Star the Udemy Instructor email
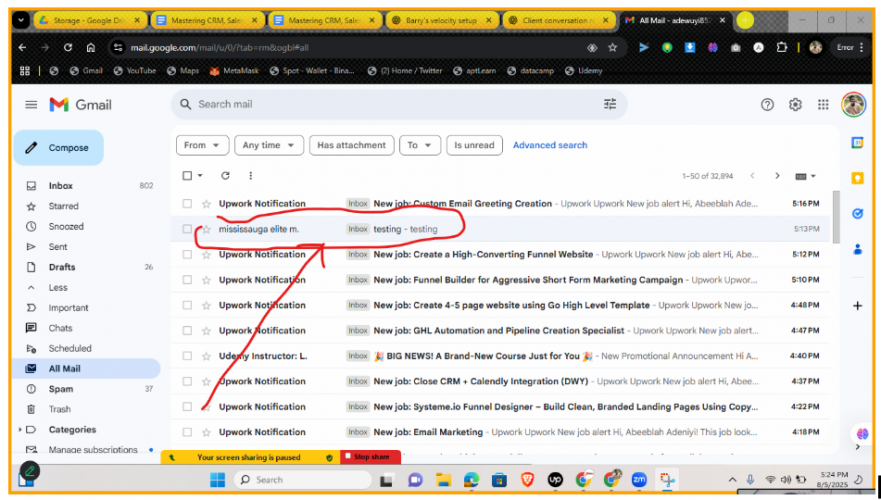881x500 pixels. tap(206, 356)
